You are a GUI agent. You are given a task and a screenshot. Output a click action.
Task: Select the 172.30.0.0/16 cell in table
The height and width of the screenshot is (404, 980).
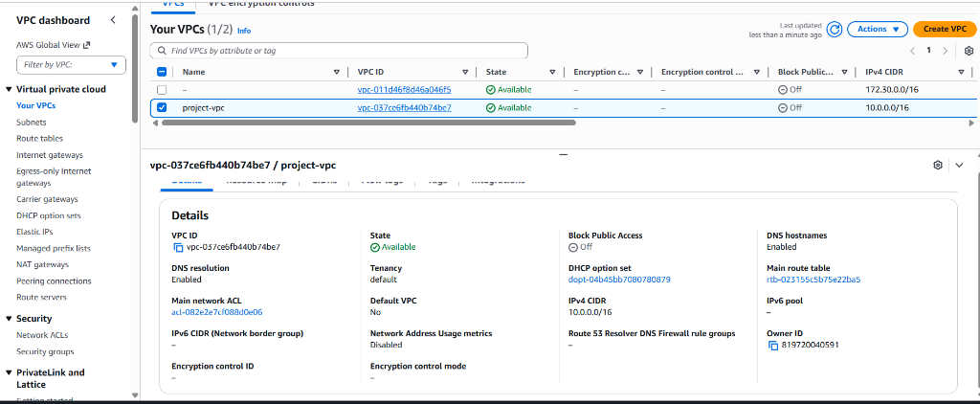892,90
